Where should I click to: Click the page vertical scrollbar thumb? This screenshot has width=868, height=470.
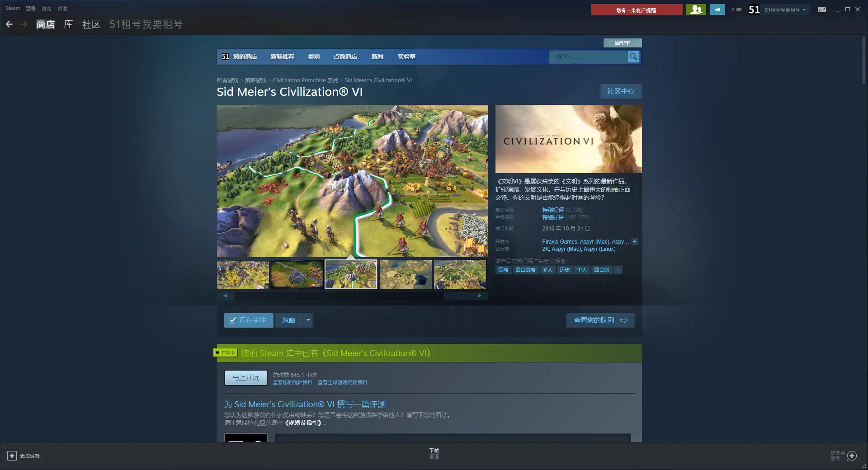click(x=863, y=60)
